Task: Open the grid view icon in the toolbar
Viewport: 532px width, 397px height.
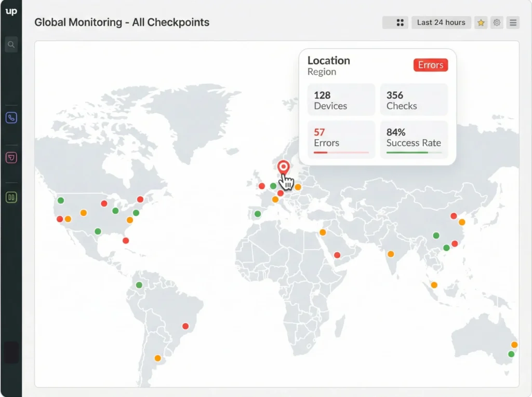Action: point(395,22)
